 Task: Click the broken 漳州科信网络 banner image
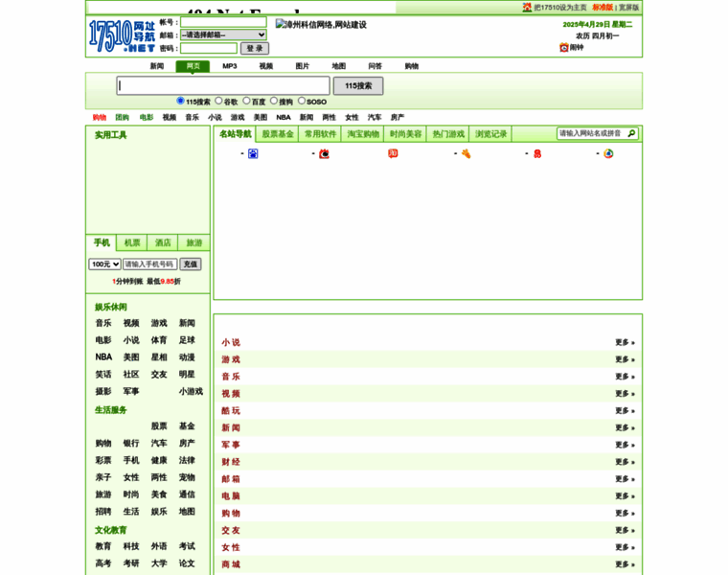coord(321,25)
